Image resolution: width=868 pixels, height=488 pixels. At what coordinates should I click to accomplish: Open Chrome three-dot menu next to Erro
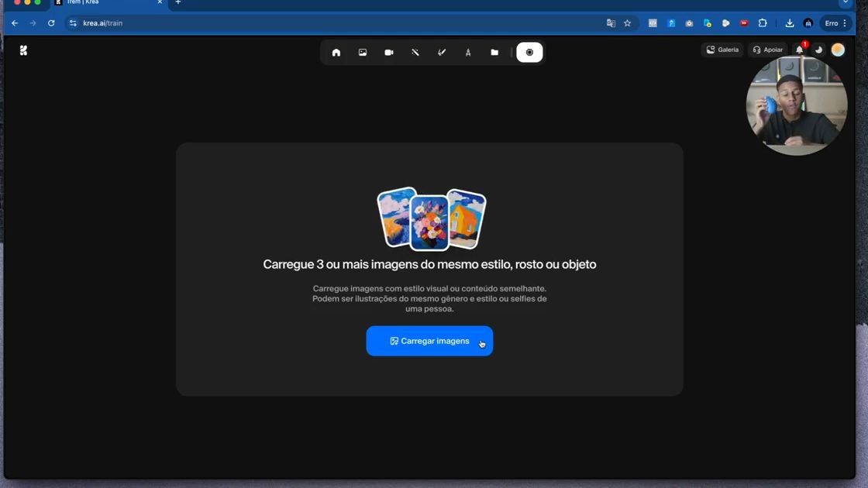coord(845,23)
